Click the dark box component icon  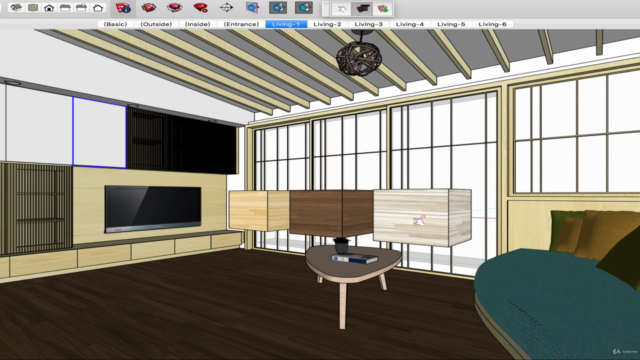tap(362, 9)
